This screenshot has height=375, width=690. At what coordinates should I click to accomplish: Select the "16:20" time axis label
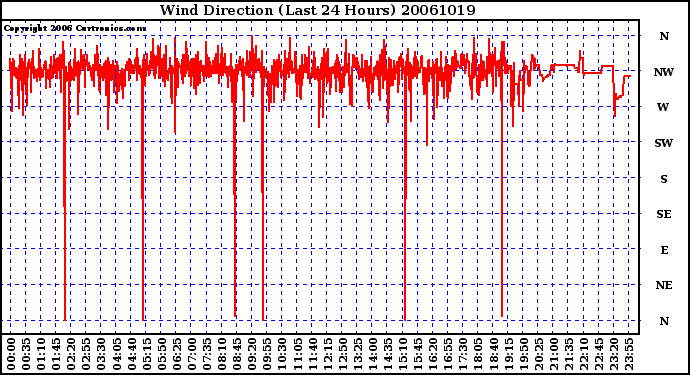[433, 354]
